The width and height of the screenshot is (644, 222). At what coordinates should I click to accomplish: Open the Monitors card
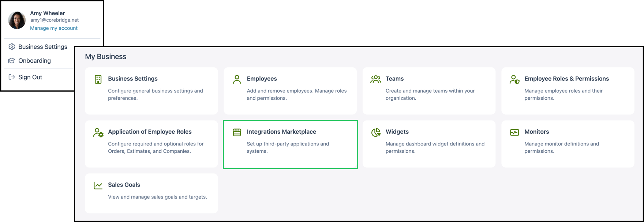pyautogui.click(x=568, y=144)
